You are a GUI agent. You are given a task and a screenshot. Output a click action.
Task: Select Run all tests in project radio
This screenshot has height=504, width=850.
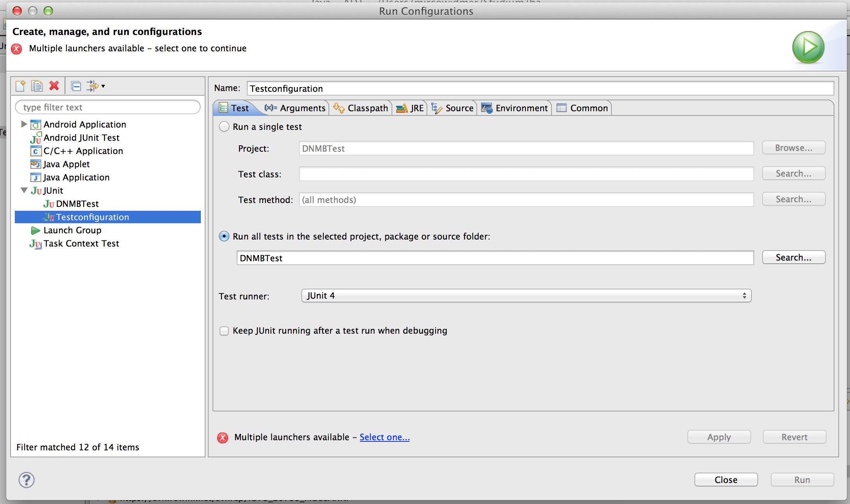[224, 236]
